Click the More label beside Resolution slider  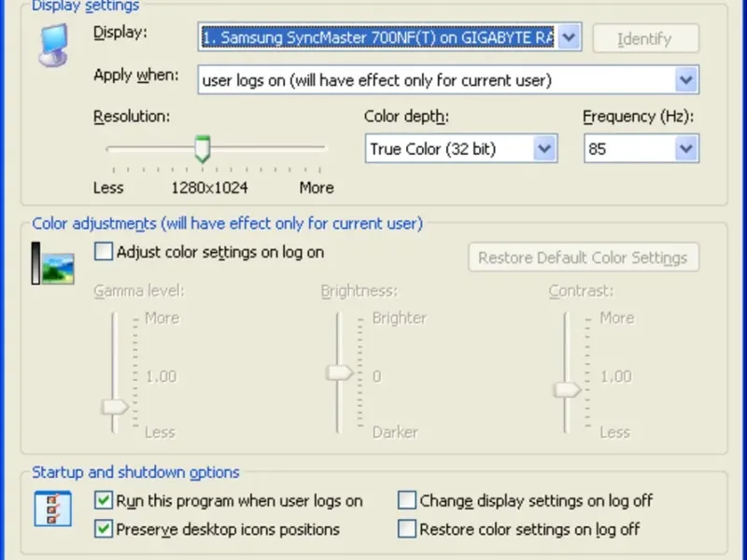(317, 189)
